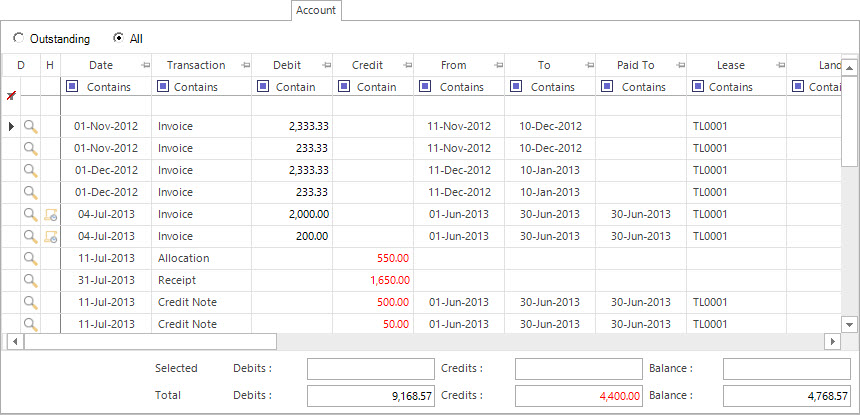Click magnifier icon on the Receipt row
The height and width of the screenshot is (415, 860).
point(31,280)
